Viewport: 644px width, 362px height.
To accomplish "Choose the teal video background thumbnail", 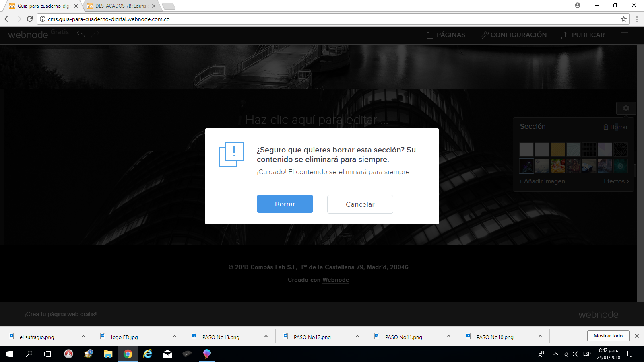I will coord(621,166).
